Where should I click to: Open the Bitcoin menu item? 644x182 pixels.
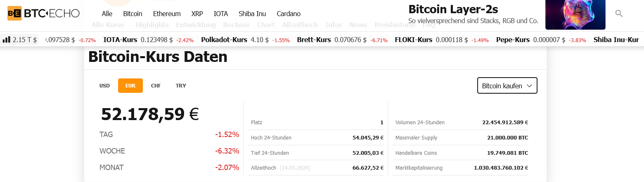133,14
